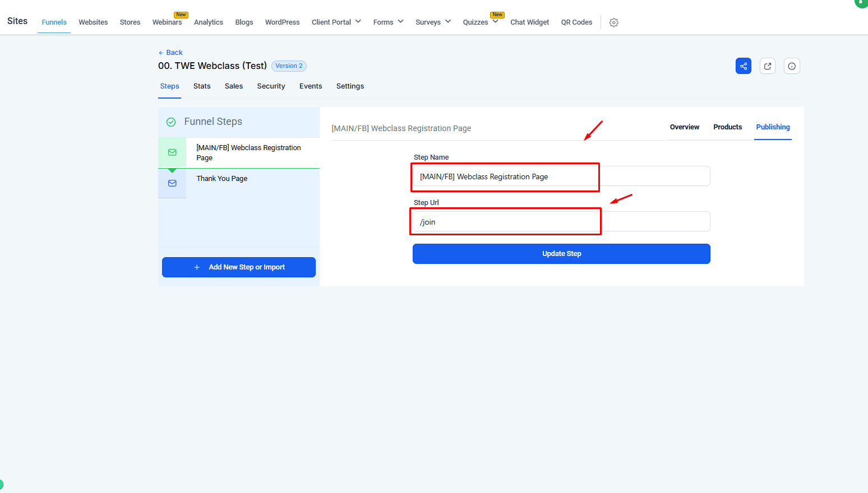Switch to the Products tab
Viewport: 868px width, 493px height.
pos(727,127)
